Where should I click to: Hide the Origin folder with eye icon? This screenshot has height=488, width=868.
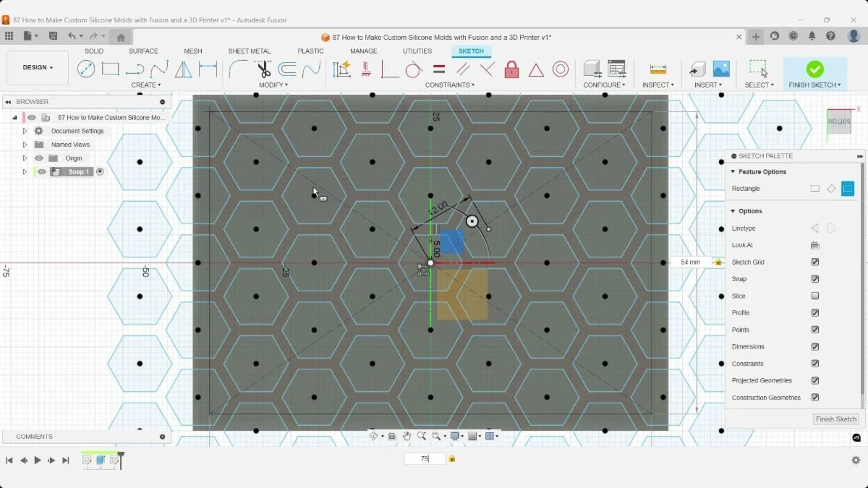click(39, 158)
